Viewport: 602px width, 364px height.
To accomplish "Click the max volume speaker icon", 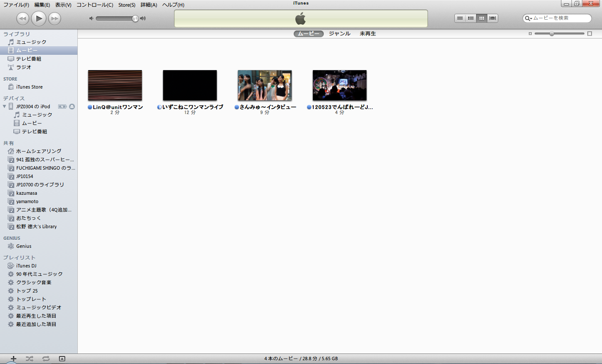I will (x=143, y=18).
